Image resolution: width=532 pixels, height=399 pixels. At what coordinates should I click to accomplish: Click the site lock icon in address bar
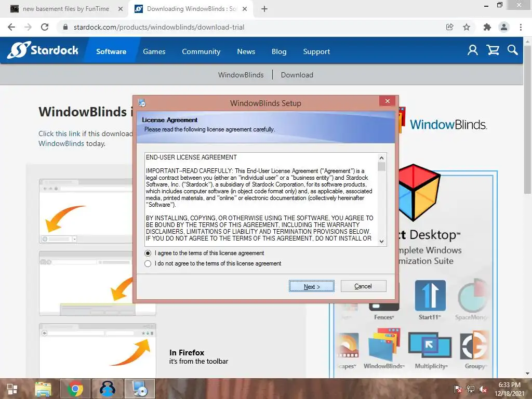(65, 27)
